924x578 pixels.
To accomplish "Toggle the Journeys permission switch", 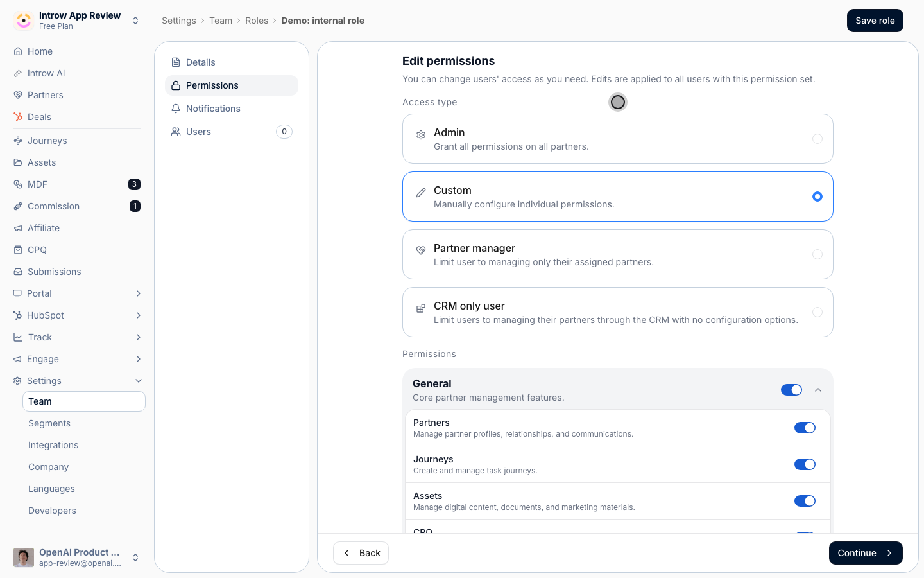I will 805,464.
